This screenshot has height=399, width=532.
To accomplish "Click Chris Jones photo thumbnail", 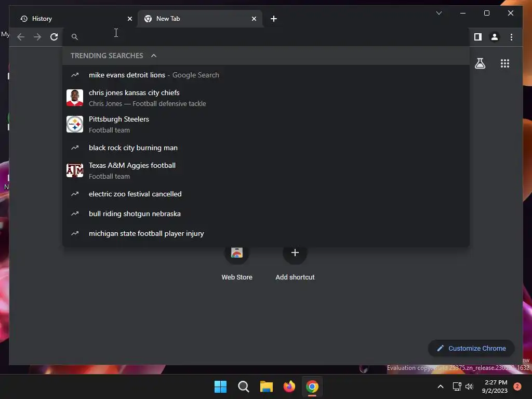I will pyautogui.click(x=75, y=98).
